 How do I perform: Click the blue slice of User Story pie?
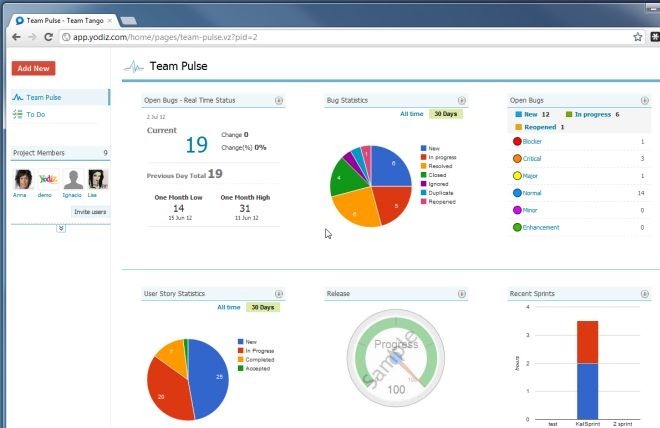pos(210,377)
